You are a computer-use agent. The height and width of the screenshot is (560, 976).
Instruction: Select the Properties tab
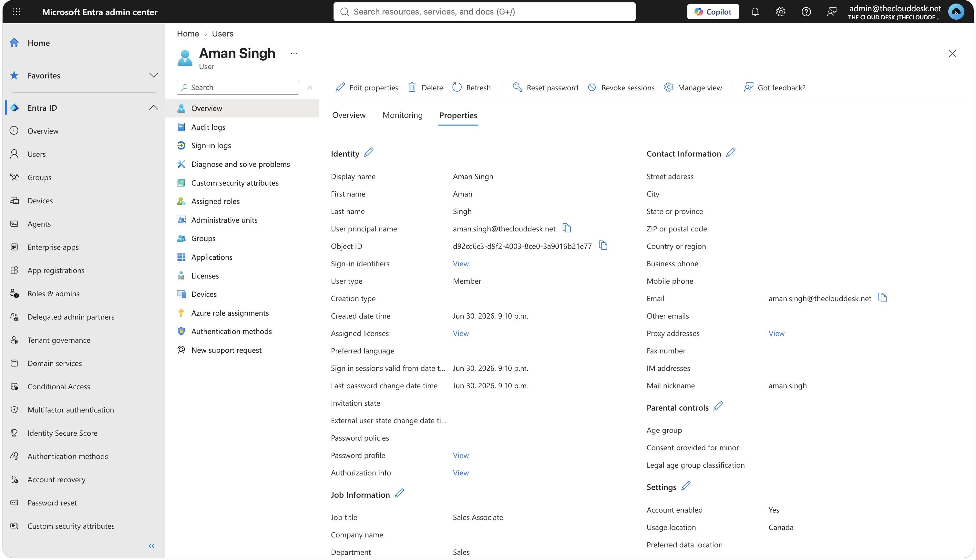point(458,115)
